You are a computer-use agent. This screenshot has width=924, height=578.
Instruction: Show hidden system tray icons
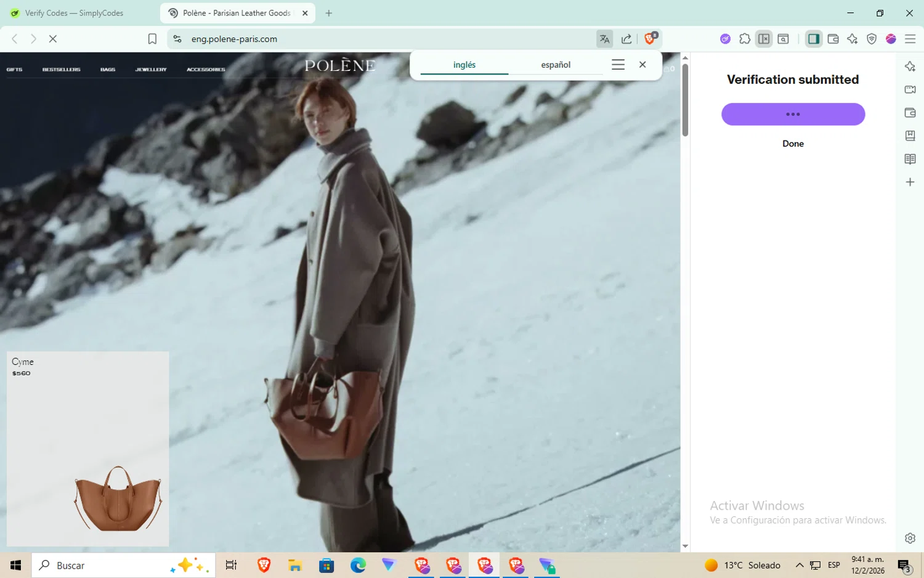coord(800,565)
